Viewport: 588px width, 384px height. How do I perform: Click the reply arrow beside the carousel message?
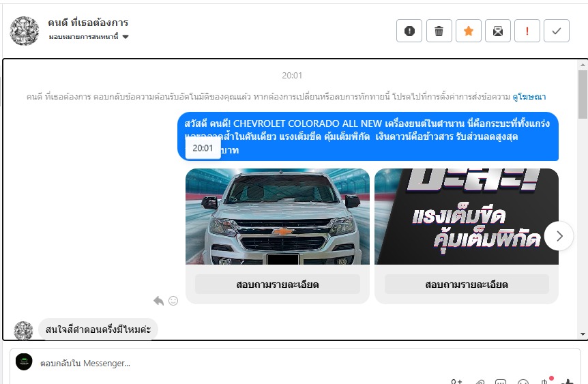click(x=159, y=301)
